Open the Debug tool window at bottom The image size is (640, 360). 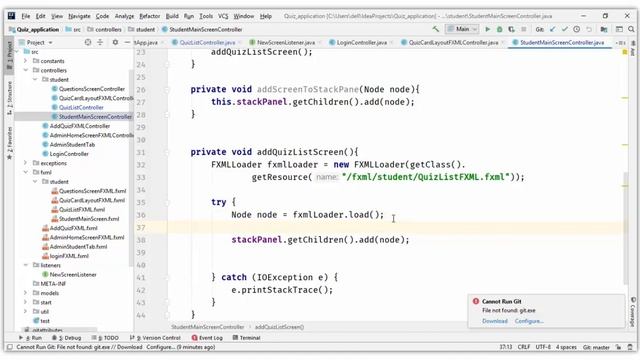tap(67, 338)
